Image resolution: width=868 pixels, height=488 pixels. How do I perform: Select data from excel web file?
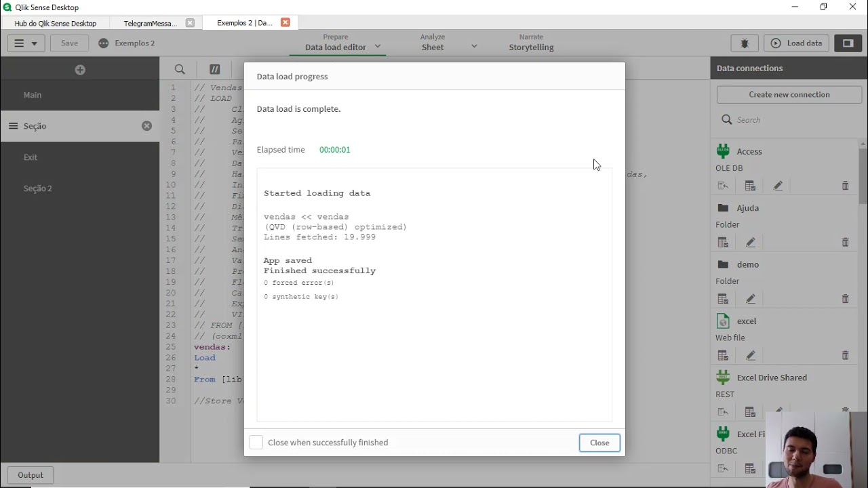click(x=723, y=355)
